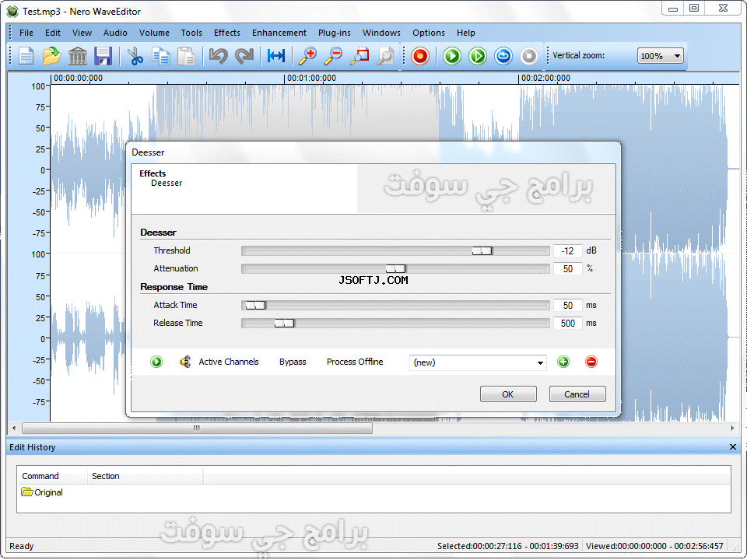The width and height of the screenshot is (747, 560).
Task: Click the horizontal waveform scrollbar thumb
Action: (x=197, y=429)
